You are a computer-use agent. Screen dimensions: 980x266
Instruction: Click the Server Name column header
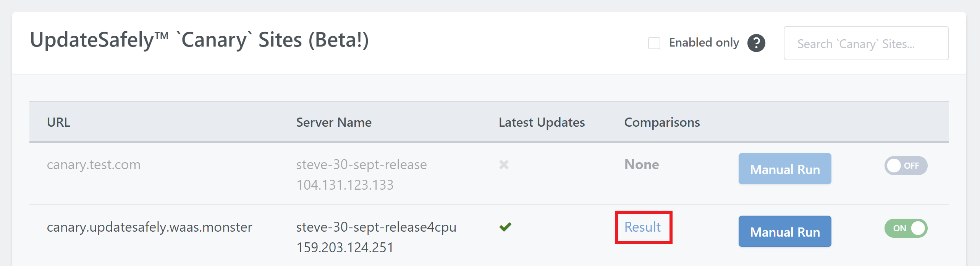tap(334, 122)
